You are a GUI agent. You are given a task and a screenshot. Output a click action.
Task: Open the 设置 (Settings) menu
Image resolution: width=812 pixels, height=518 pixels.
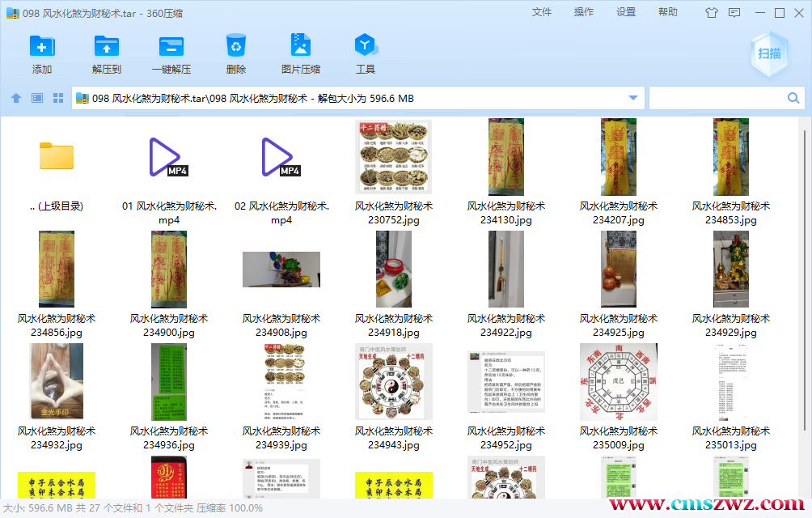click(x=625, y=12)
